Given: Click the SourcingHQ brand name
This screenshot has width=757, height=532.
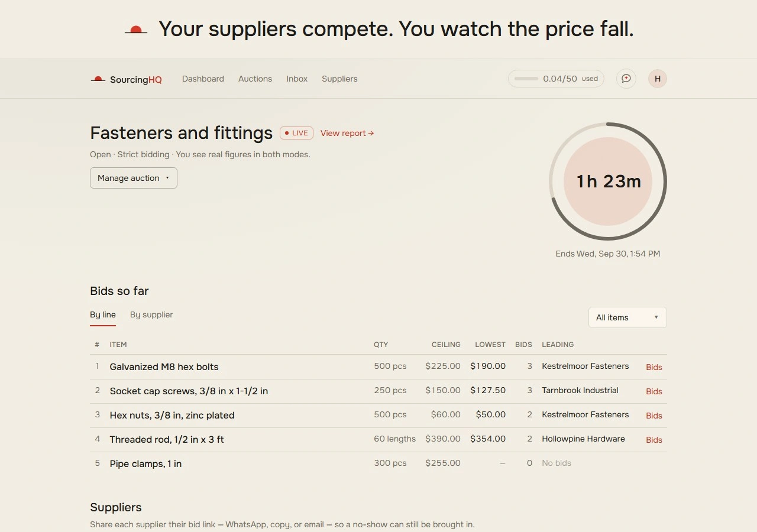Looking at the screenshot, I should coord(136,79).
